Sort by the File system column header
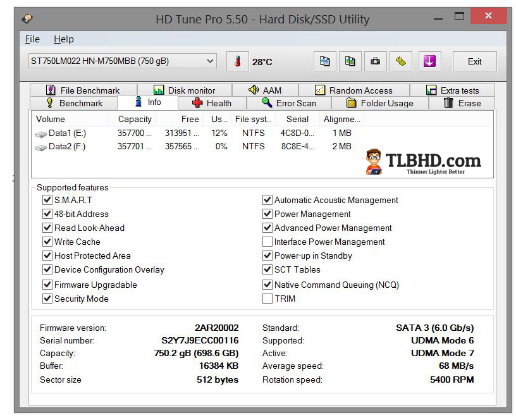The height and width of the screenshot is (420, 516). (x=254, y=119)
